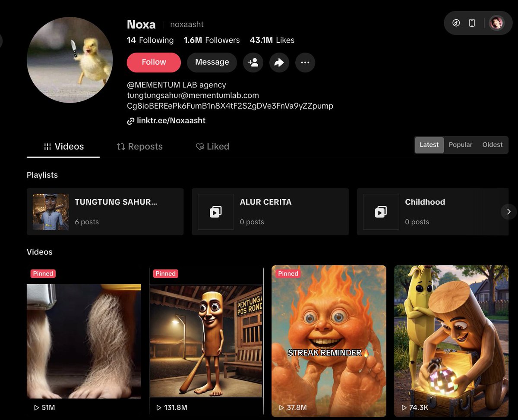Click the ALUR CERITA playlist icon
Image resolution: width=518 pixels, height=420 pixels.
coord(215,212)
